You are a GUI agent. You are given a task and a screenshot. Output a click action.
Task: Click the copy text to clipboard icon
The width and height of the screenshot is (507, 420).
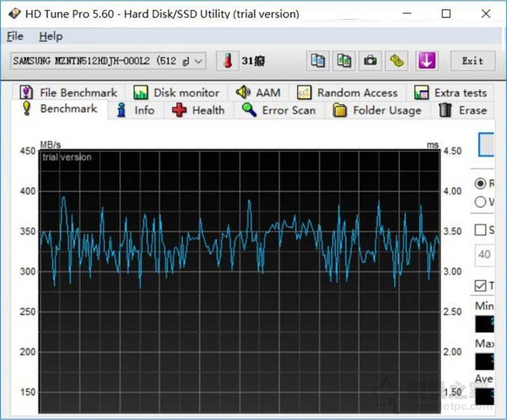[318, 60]
